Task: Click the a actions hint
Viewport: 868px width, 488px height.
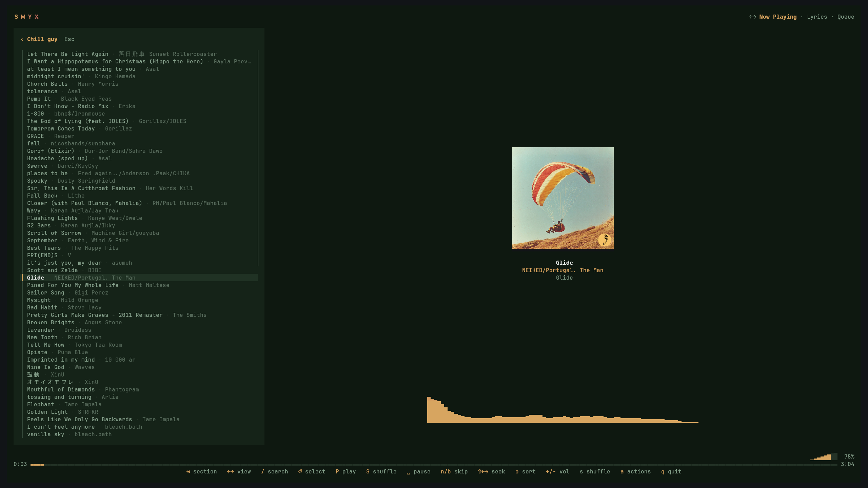Action: [635, 472]
